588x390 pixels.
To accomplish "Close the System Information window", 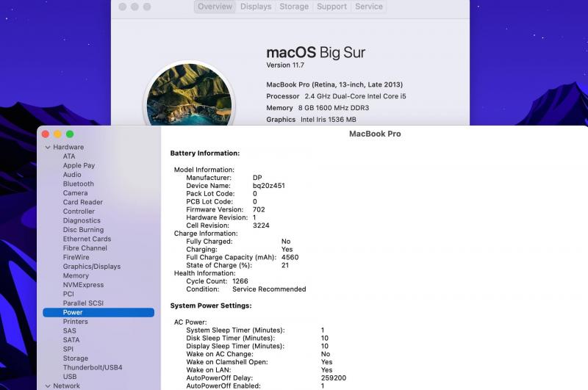I will pos(46,134).
